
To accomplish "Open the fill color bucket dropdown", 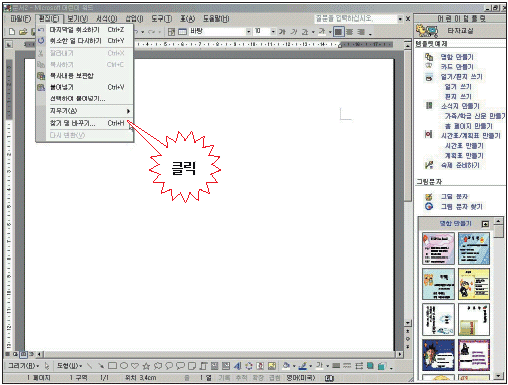I will click(294, 366).
